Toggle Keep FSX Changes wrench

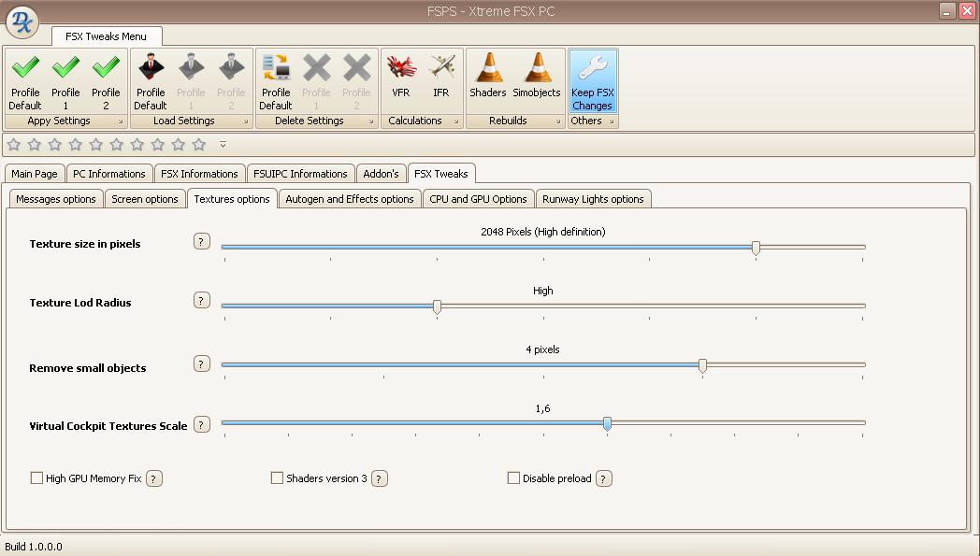[593, 82]
